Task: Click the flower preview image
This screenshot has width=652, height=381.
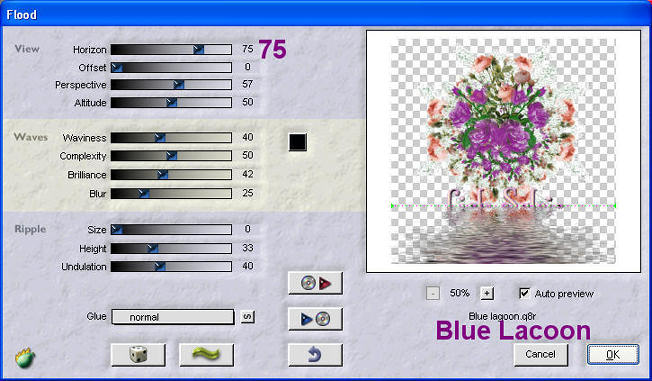Action: (x=503, y=151)
